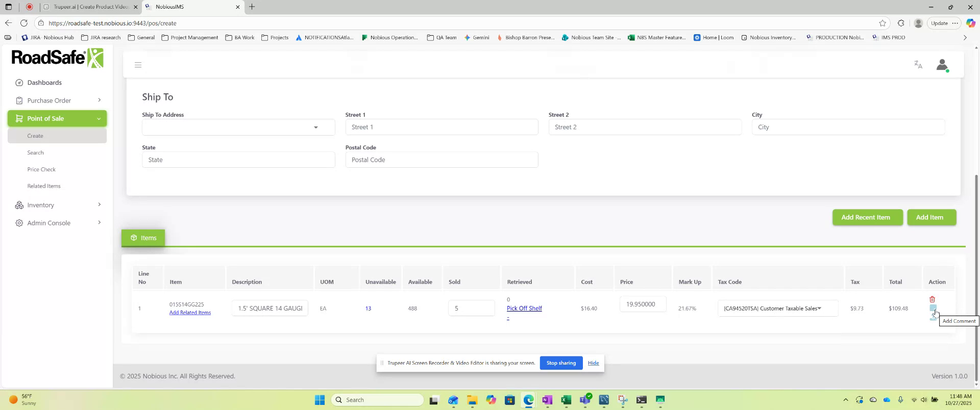Image resolution: width=980 pixels, height=410 pixels.
Task: Open a new browser tab
Action: (252, 7)
